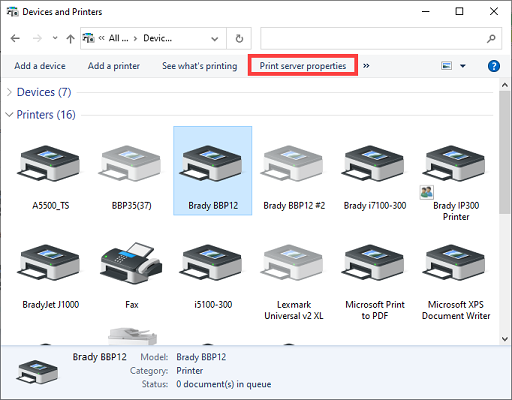Expand the Devices (7) group
512x400 pixels.
(x=9, y=92)
